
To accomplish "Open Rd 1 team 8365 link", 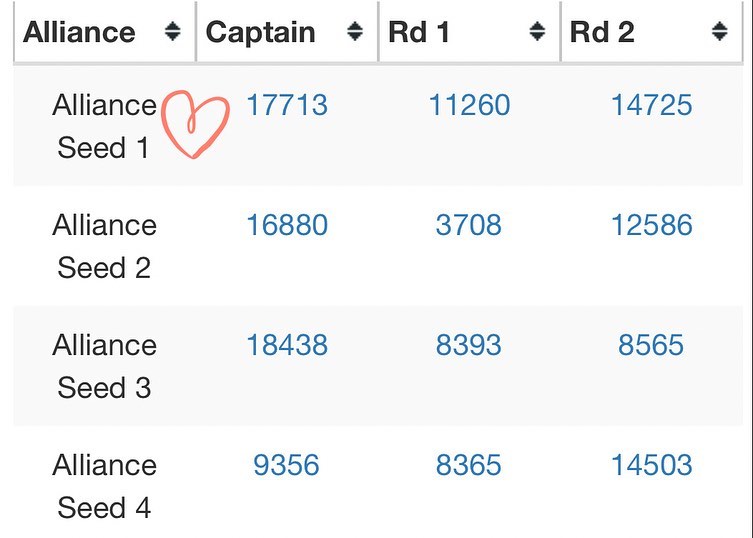I will tap(469, 465).
